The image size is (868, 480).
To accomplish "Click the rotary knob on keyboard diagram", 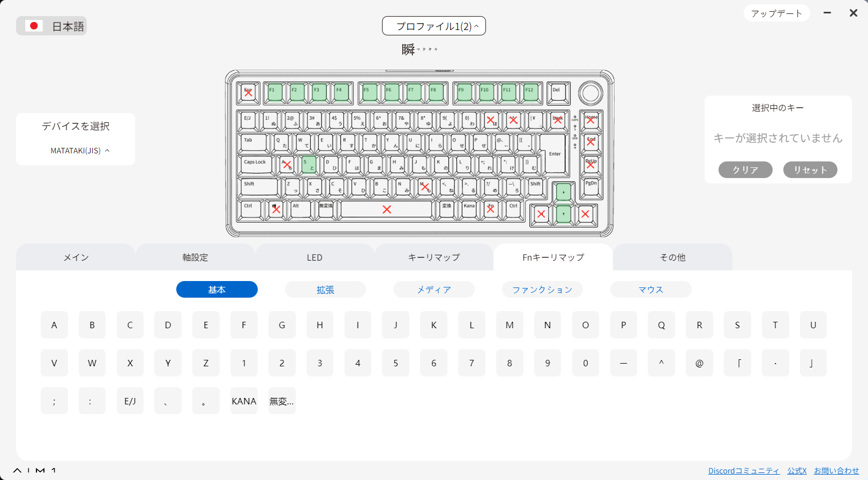I will pos(590,93).
